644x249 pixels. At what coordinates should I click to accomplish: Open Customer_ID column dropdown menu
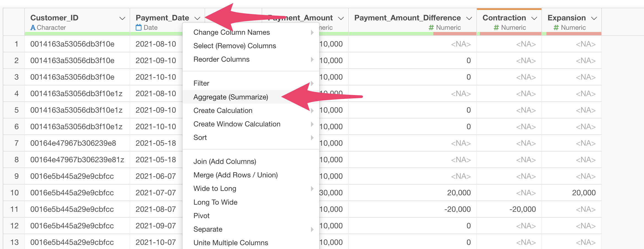tap(122, 18)
